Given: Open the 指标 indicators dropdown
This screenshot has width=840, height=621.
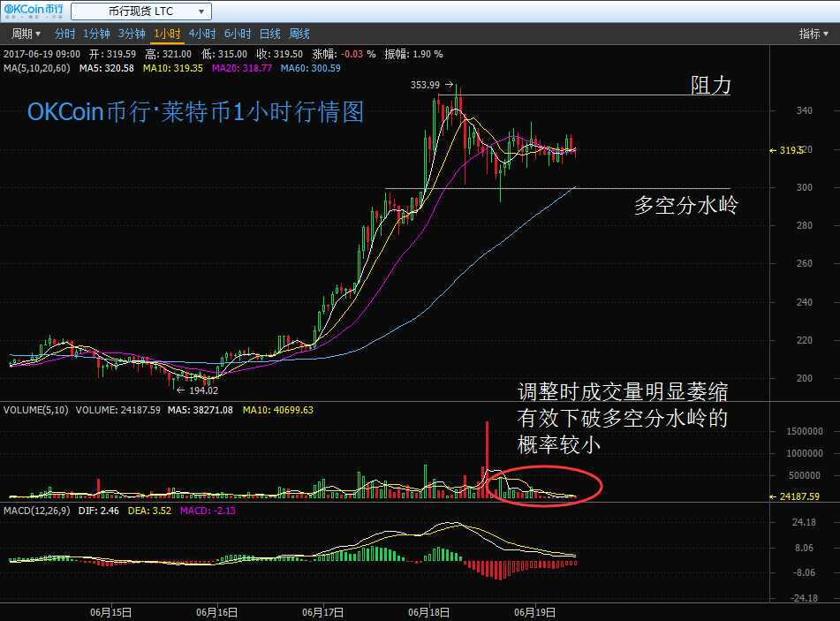Looking at the screenshot, I should [813, 34].
